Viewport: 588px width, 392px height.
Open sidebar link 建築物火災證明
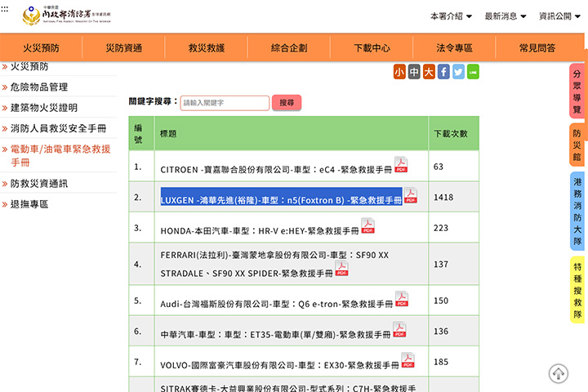44,108
